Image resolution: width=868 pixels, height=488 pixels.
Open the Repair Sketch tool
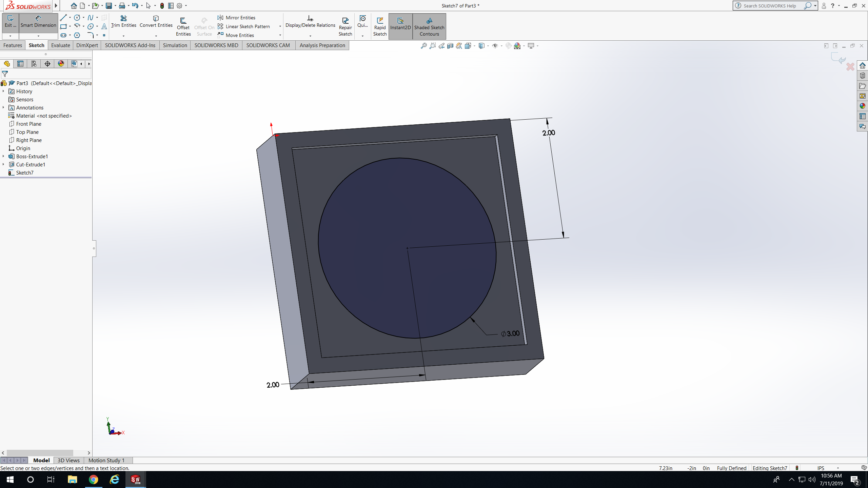click(x=345, y=26)
